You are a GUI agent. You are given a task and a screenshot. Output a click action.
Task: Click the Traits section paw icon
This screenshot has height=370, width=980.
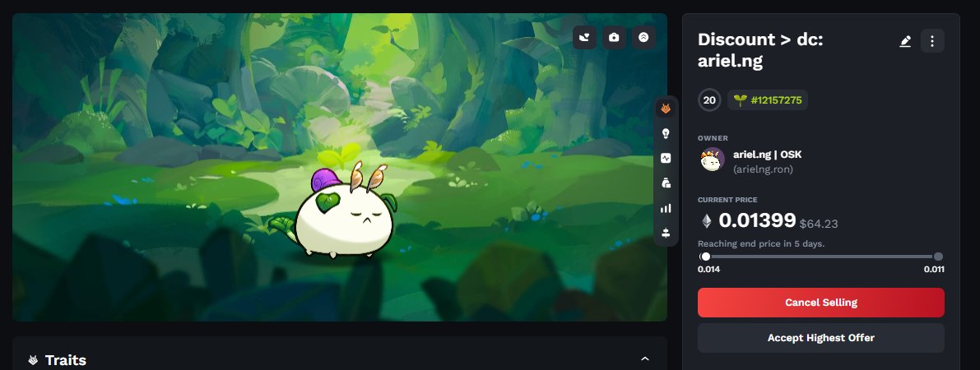pos(33,360)
